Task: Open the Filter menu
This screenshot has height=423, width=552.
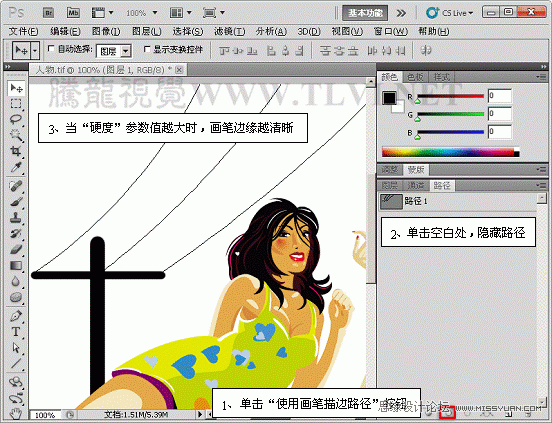Action: pos(230,32)
